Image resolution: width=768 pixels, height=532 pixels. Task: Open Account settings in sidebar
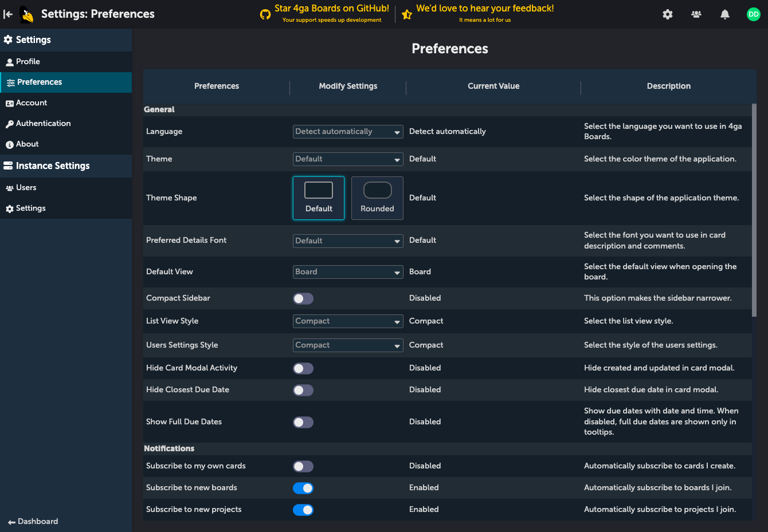(66, 103)
